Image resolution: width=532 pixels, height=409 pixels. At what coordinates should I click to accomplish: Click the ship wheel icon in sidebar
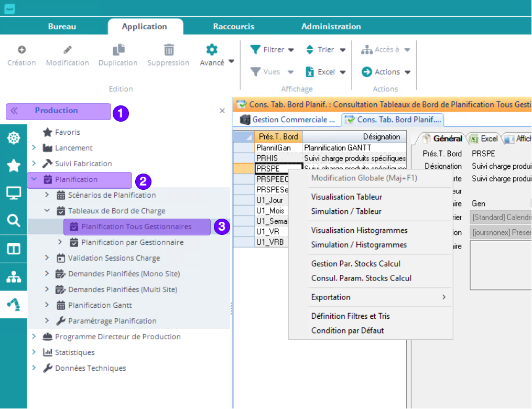tap(13, 138)
